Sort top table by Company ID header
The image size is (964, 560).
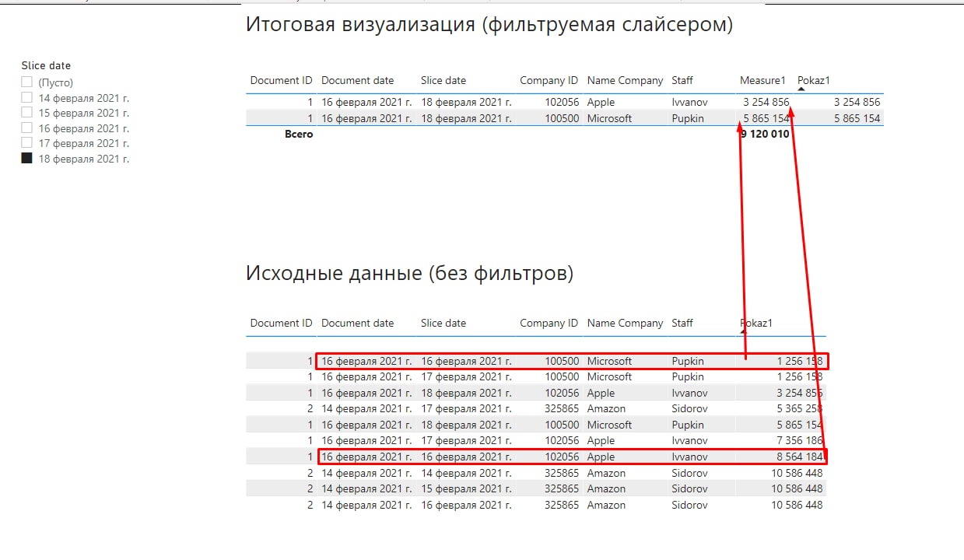pos(549,80)
